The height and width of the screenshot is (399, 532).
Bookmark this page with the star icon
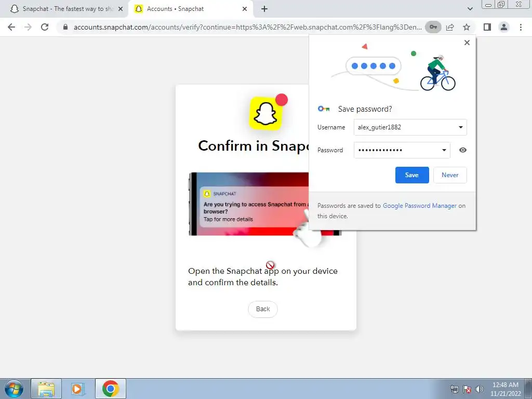tap(467, 27)
